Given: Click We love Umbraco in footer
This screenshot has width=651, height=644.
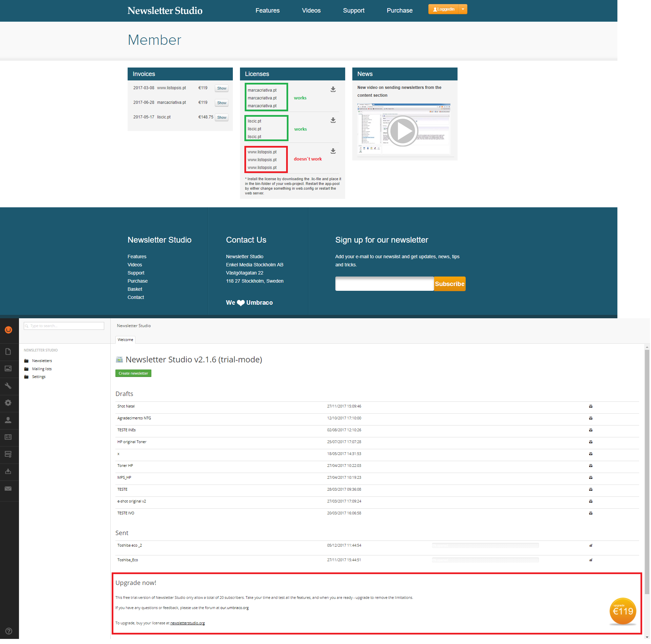Looking at the screenshot, I should (249, 303).
